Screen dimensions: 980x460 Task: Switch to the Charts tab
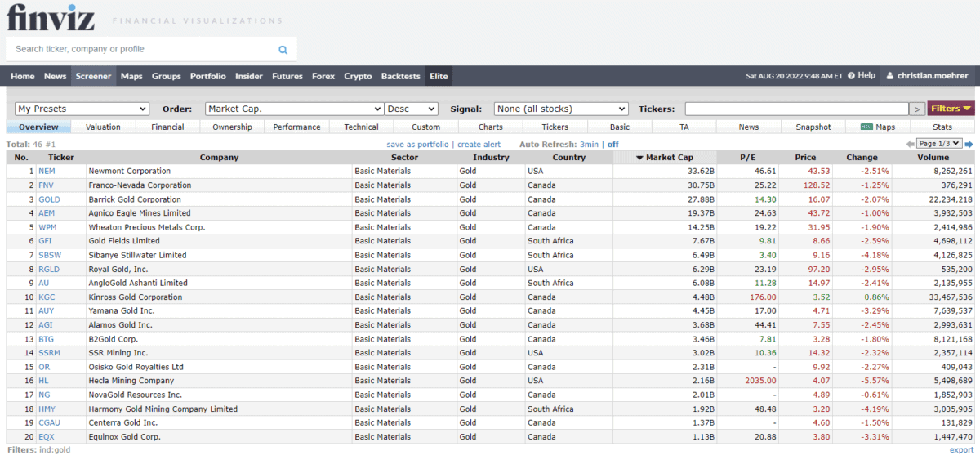490,127
